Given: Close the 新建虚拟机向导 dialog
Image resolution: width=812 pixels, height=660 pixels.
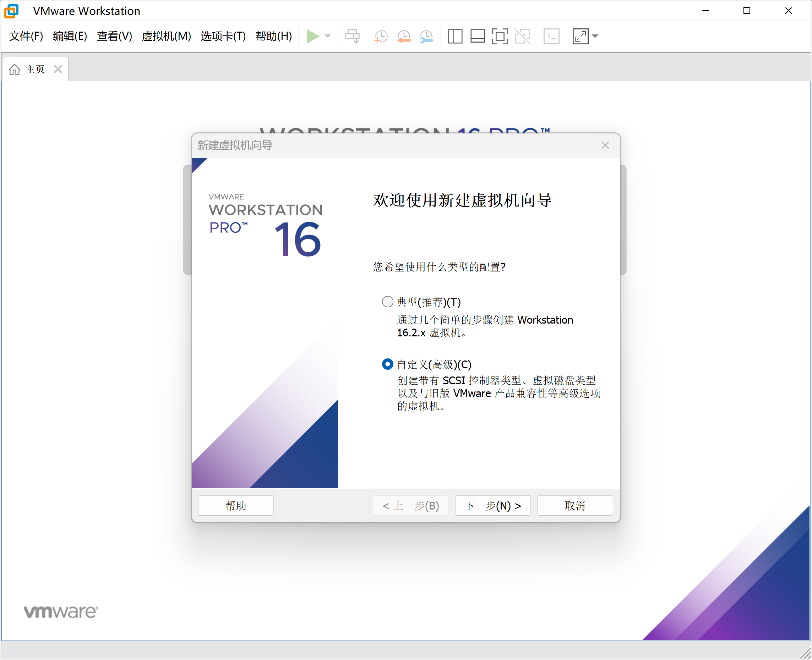Looking at the screenshot, I should click(x=605, y=145).
